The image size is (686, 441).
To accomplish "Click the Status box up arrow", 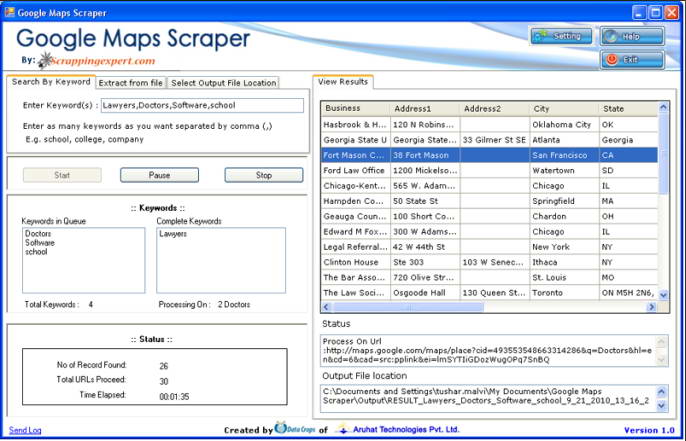I will [x=661, y=342].
